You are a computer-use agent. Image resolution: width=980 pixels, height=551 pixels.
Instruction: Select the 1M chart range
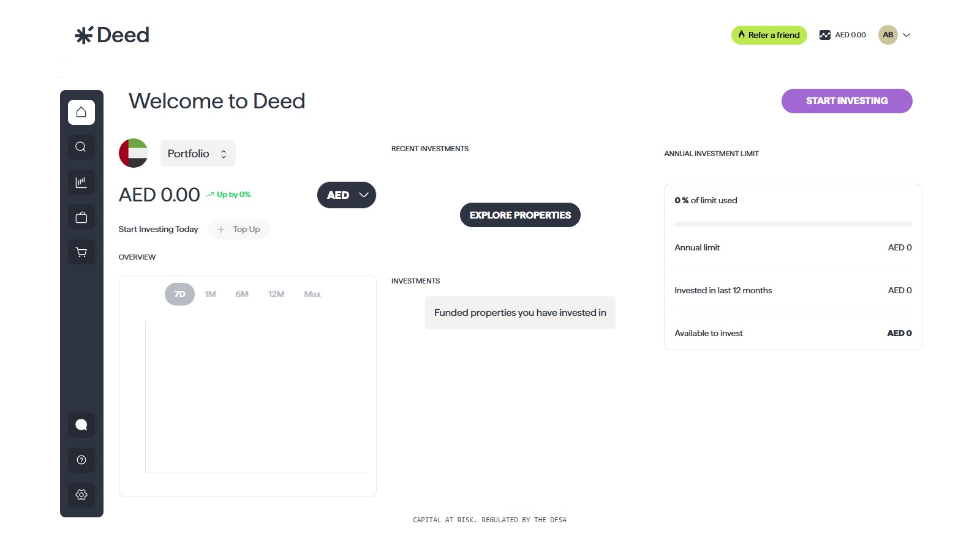pos(210,294)
